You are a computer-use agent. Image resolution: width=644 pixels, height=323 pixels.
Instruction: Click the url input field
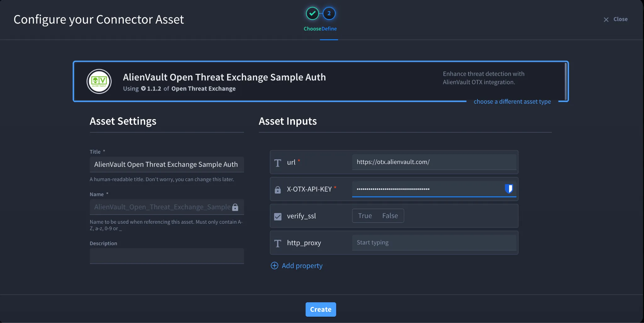pos(434,162)
